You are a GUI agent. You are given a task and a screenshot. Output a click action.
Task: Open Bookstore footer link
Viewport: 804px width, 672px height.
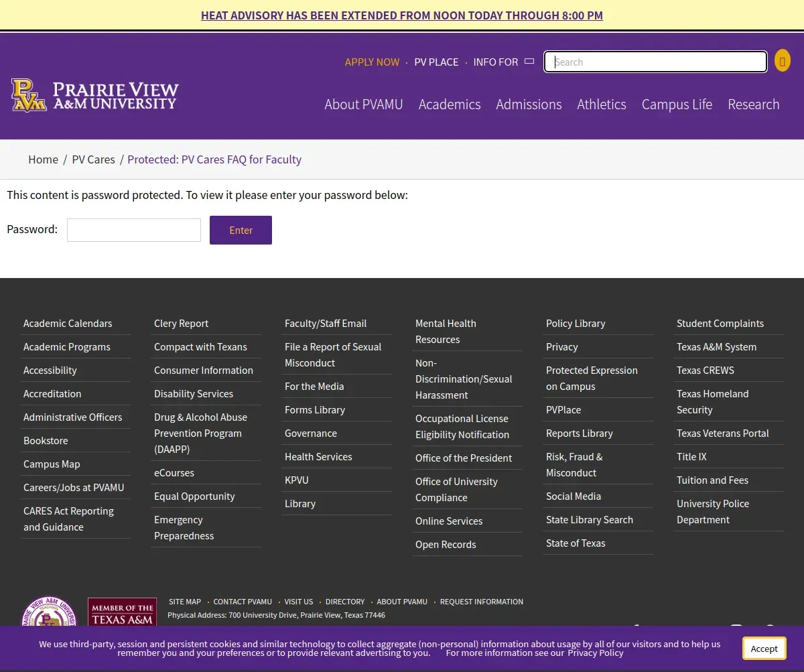[x=46, y=440]
